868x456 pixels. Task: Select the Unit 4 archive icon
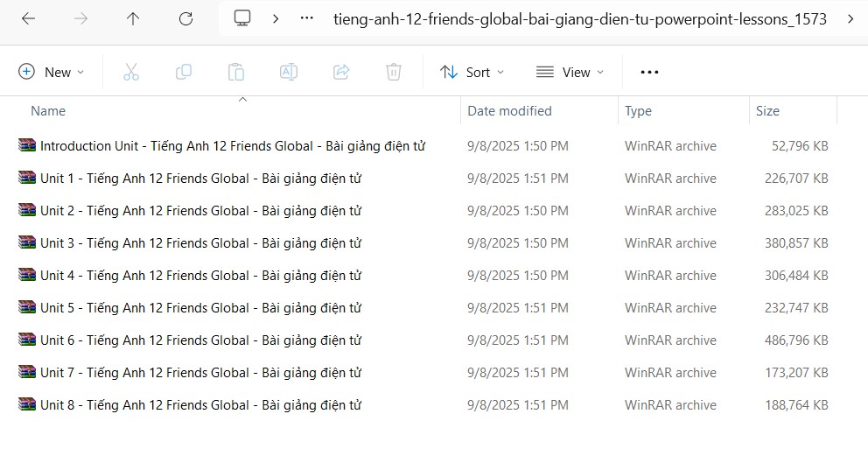pos(27,275)
